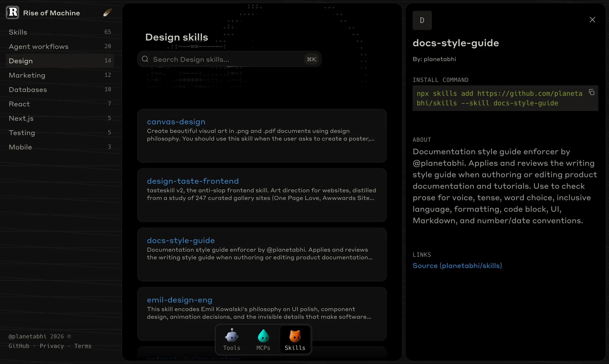Viewport: 609px width, 364px height.
Task: Open the Agent workflows category
Action: click(60, 46)
